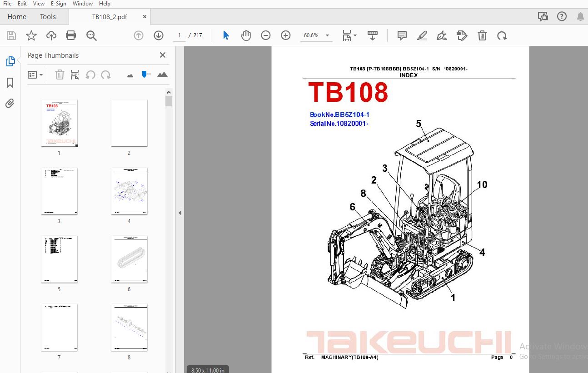
Task: Select the Highlight text pen tool
Action: point(422,35)
